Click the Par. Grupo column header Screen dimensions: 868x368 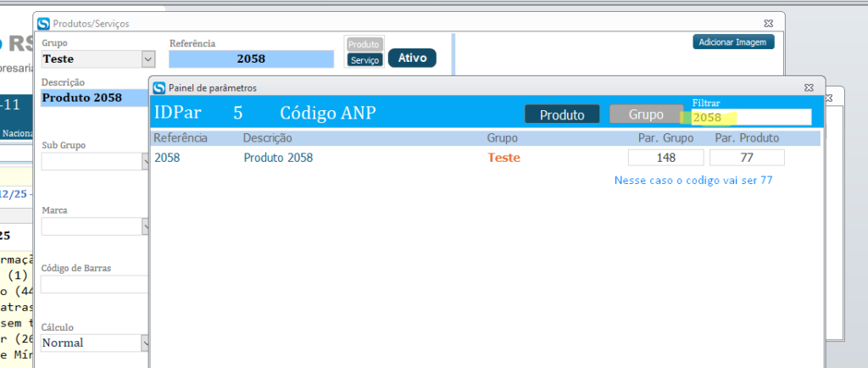(x=666, y=138)
